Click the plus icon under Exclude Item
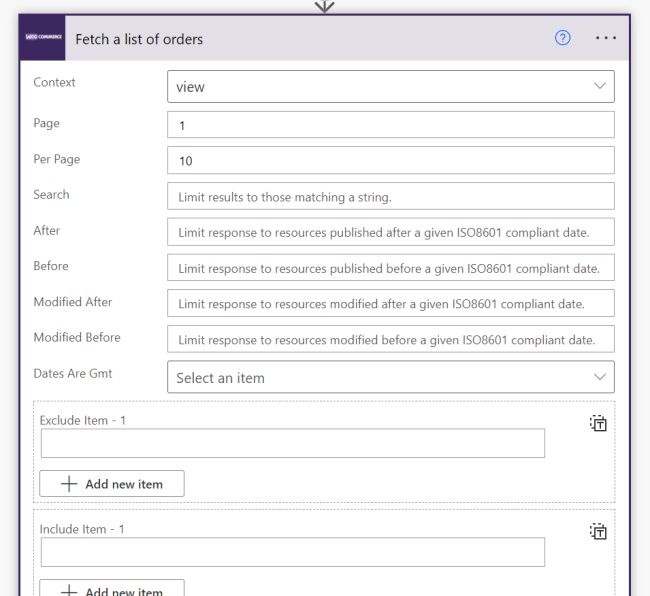The height and width of the screenshot is (596, 650). (x=69, y=484)
